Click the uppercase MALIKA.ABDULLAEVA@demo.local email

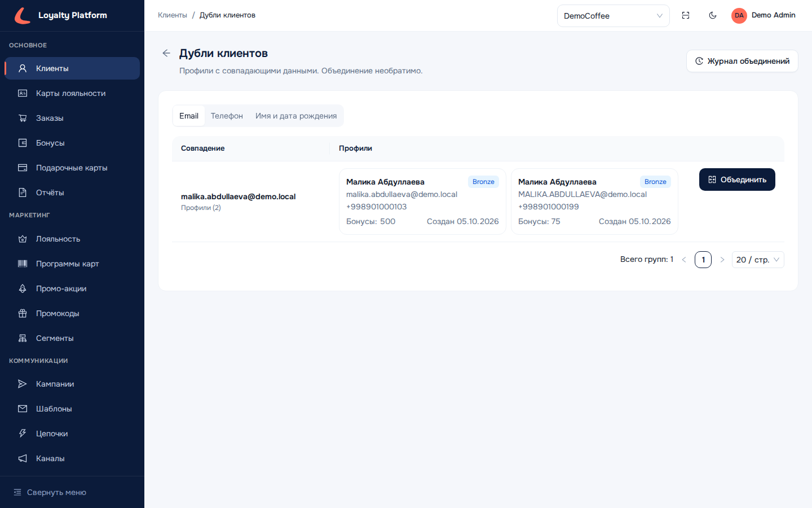582,194
